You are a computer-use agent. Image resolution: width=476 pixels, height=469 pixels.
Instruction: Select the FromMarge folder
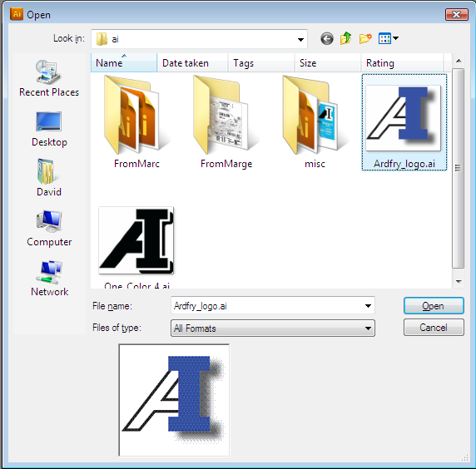(226, 122)
